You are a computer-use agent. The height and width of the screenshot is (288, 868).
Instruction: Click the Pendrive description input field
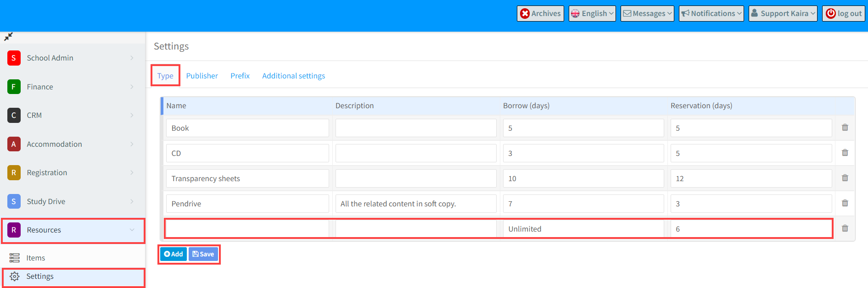pyautogui.click(x=415, y=204)
